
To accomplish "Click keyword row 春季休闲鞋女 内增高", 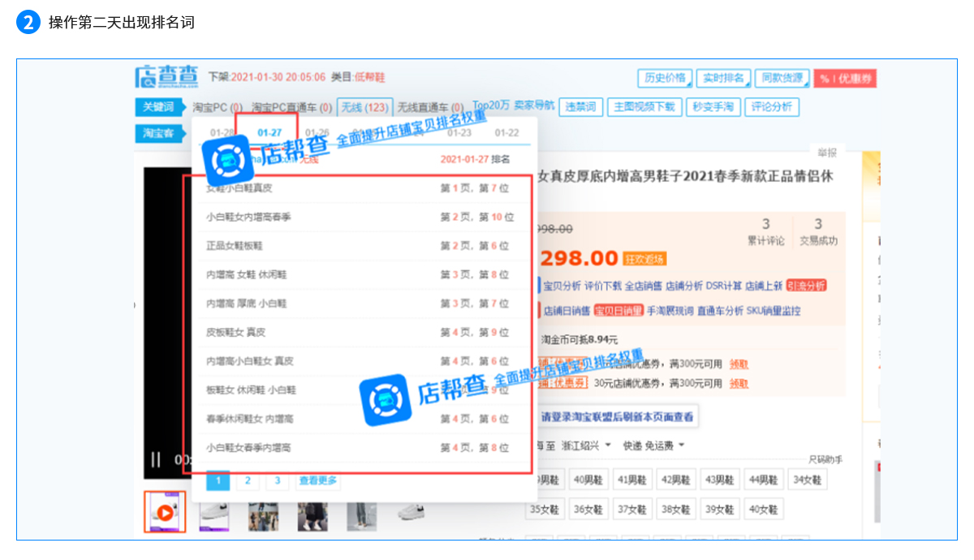I will coord(361,419).
